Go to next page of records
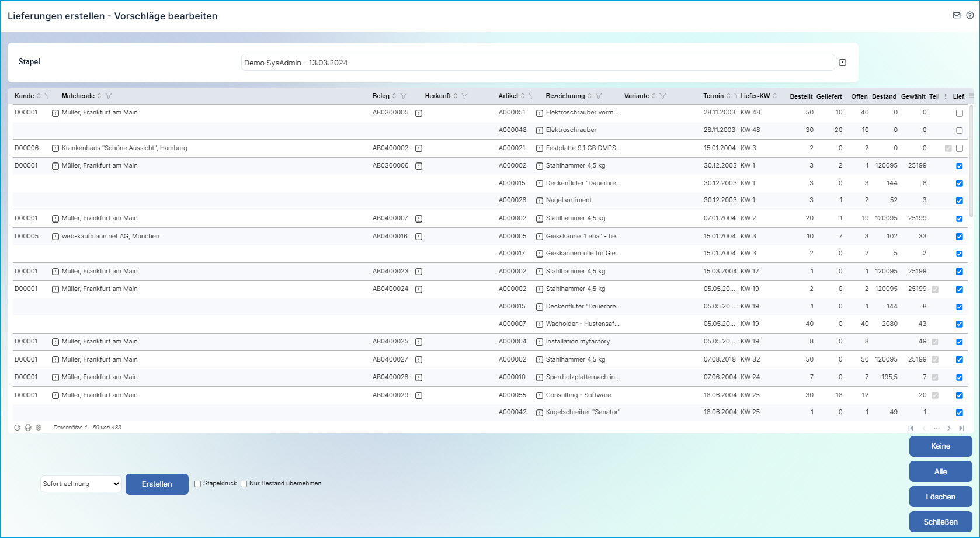Viewport: 980px width, 538px height. pos(949,428)
